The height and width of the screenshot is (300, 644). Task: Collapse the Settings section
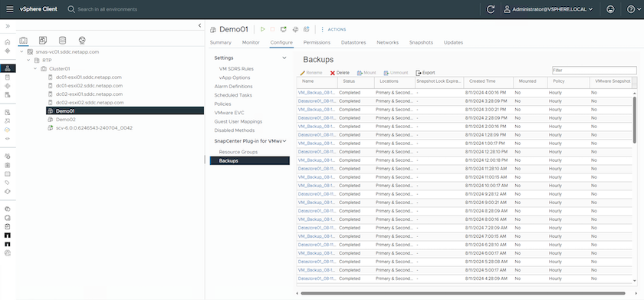click(284, 58)
